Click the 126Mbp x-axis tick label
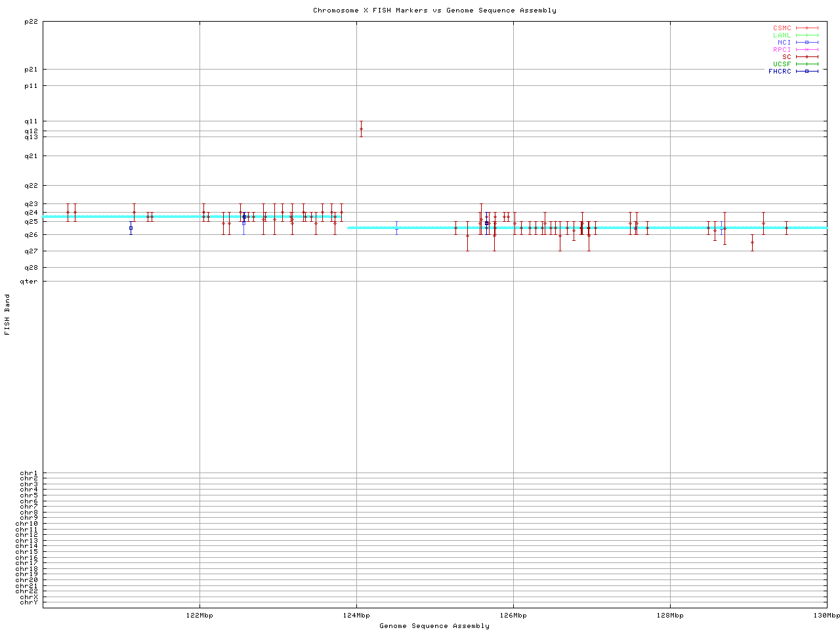Screen dimensions: 840x630 tap(513, 616)
